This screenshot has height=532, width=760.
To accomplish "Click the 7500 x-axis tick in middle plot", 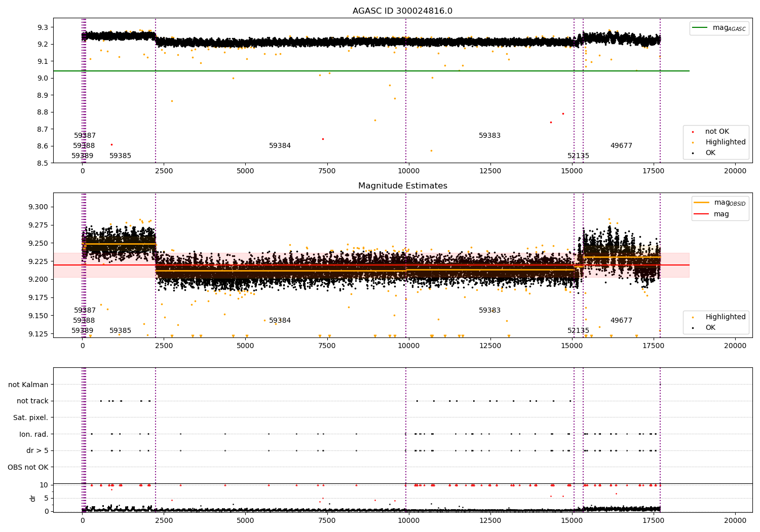I will click(327, 346).
